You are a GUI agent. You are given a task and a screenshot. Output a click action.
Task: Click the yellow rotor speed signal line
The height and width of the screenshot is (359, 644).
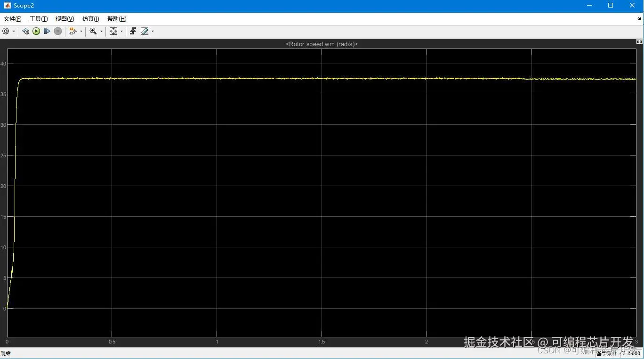tap(322, 78)
